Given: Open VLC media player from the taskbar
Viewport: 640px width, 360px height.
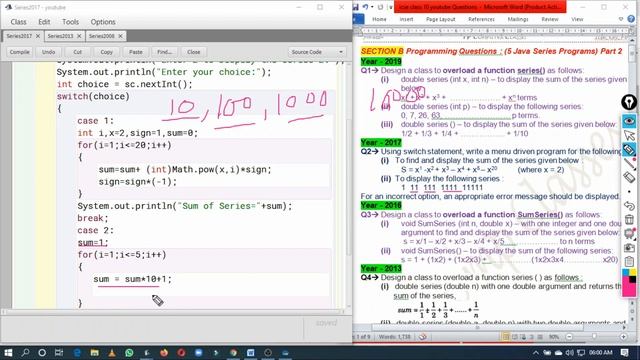Looking at the screenshot, I should tap(111, 352).
